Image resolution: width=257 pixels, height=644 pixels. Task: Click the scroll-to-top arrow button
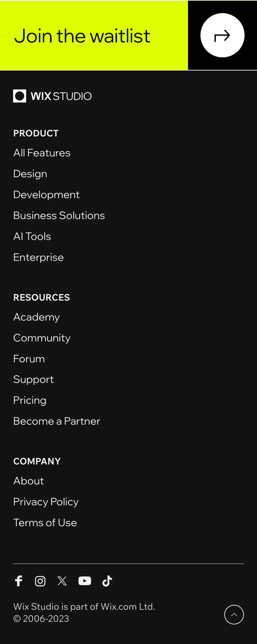point(234,615)
